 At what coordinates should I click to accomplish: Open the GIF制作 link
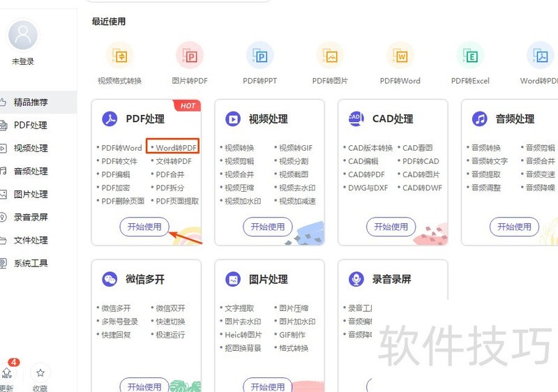click(292, 335)
